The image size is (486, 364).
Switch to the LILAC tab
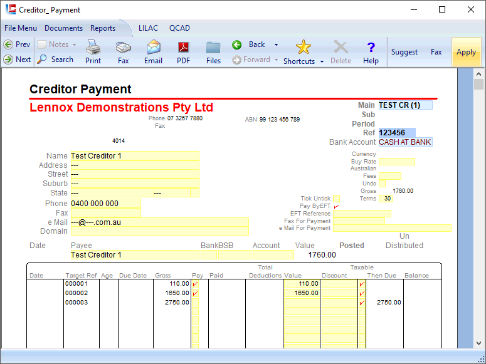[x=148, y=28]
